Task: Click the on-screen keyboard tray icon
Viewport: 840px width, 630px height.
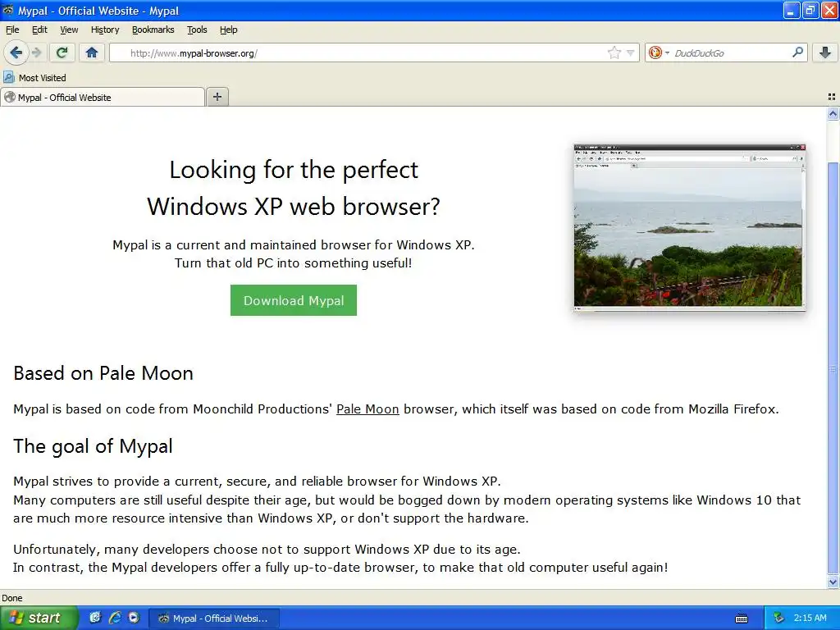Action: (x=742, y=619)
